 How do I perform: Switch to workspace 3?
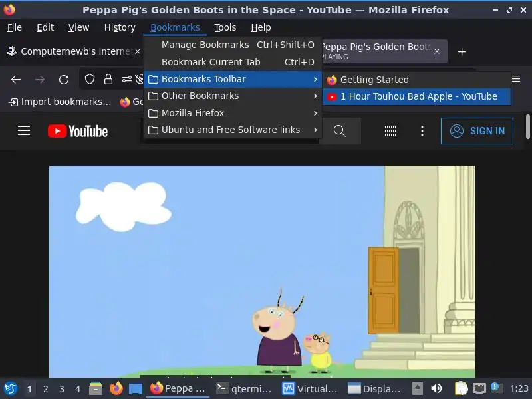click(x=61, y=389)
